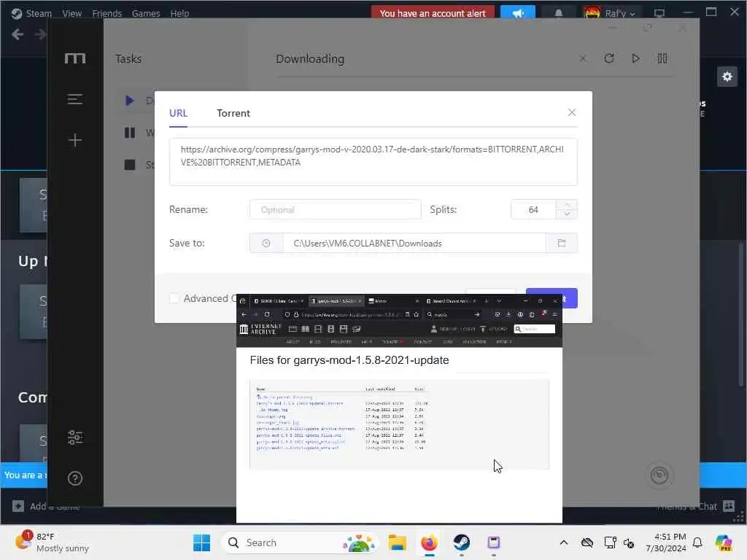Select the Downloading play icon in Tasks
The width and height of the screenshot is (747, 560).
[x=129, y=101]
